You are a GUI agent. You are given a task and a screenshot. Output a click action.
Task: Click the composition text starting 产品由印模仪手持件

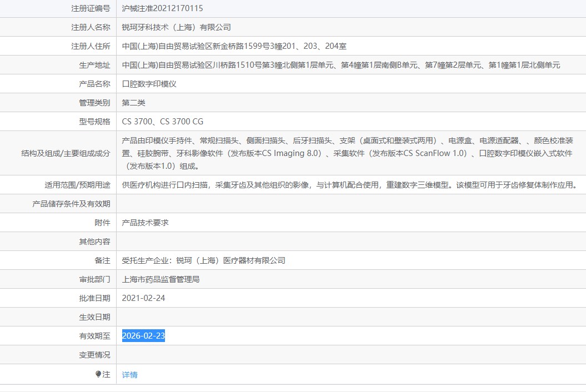(348, 153)
